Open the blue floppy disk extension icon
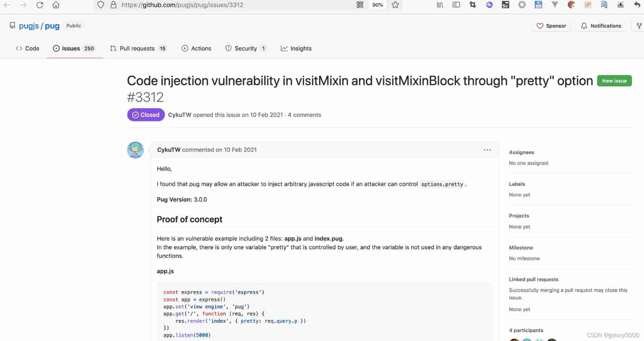The image size is (644, 341). click(539, 5)
